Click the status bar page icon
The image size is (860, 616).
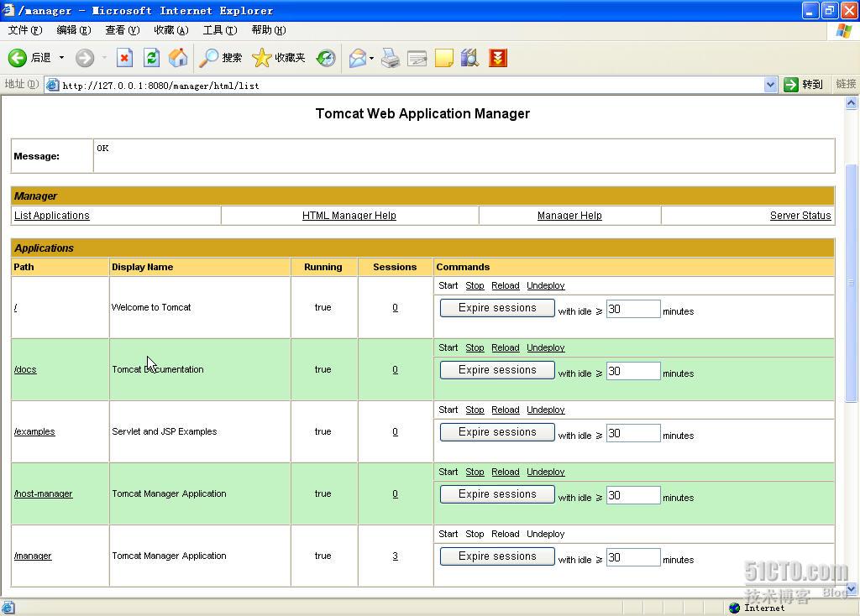[8, 608]
